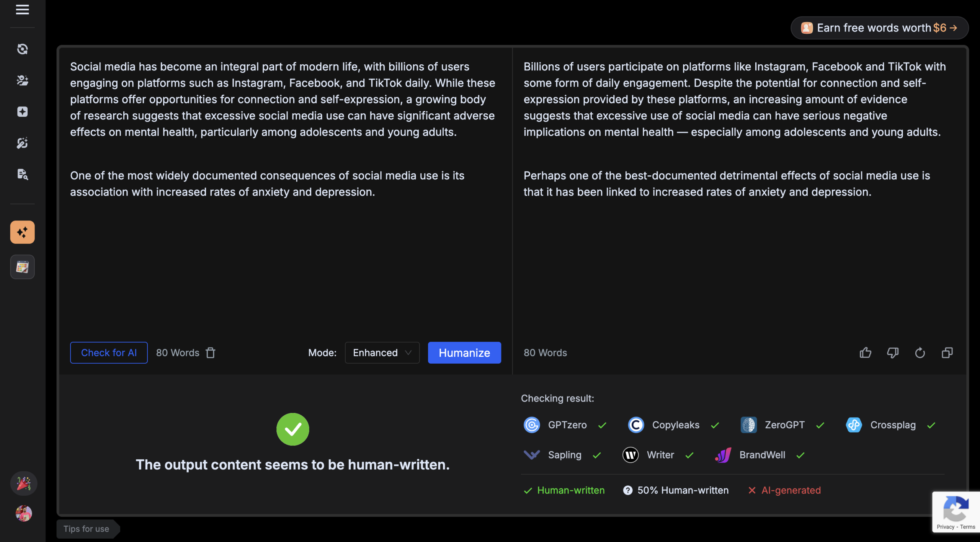Select the orange sparkles humanizer icon
Viewport: 980px width, 542px height.
[22, 232]
